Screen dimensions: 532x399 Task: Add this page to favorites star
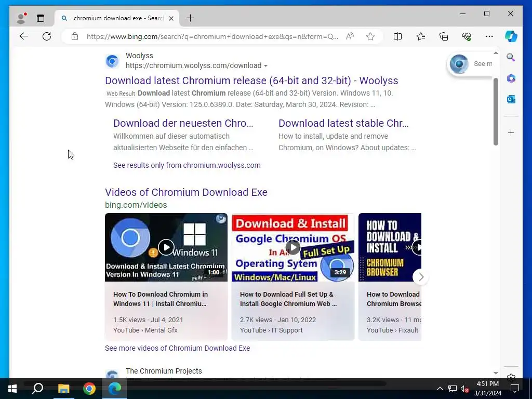click(370, 36)
